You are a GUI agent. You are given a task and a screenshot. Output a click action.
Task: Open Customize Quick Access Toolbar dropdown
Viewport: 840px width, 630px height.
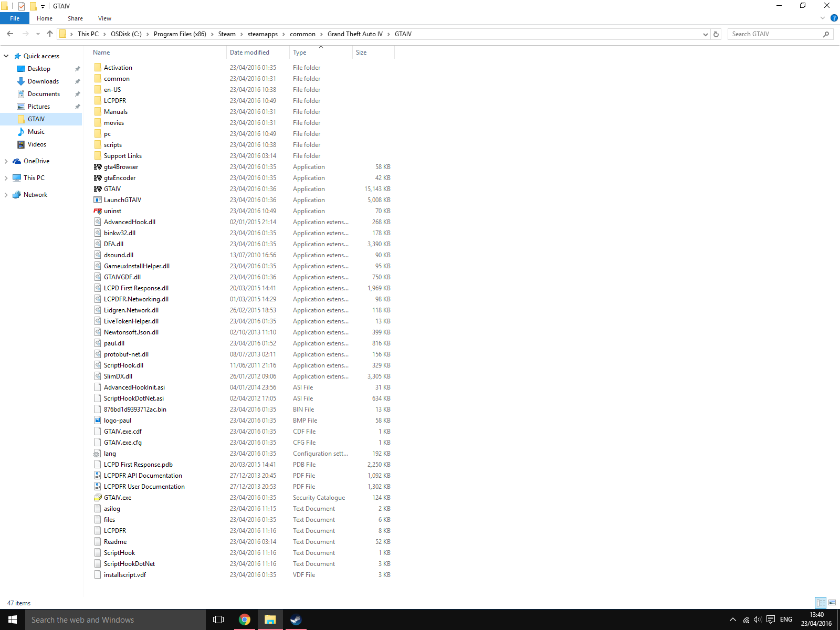click(43, 7)
